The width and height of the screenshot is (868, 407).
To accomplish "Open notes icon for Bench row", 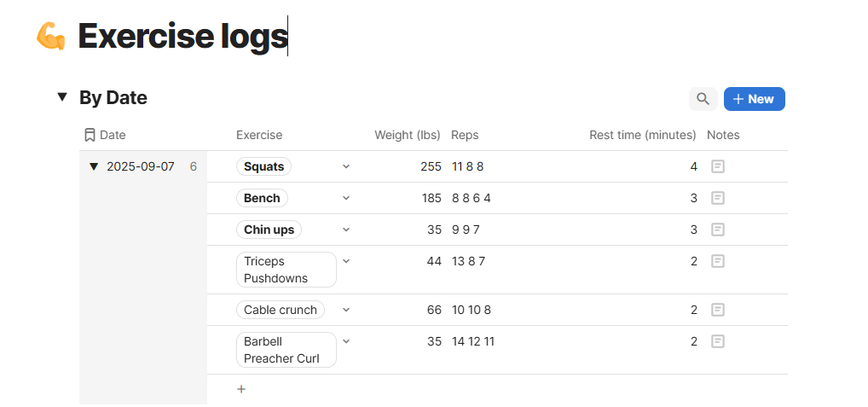I will click(x=718, y=198).
